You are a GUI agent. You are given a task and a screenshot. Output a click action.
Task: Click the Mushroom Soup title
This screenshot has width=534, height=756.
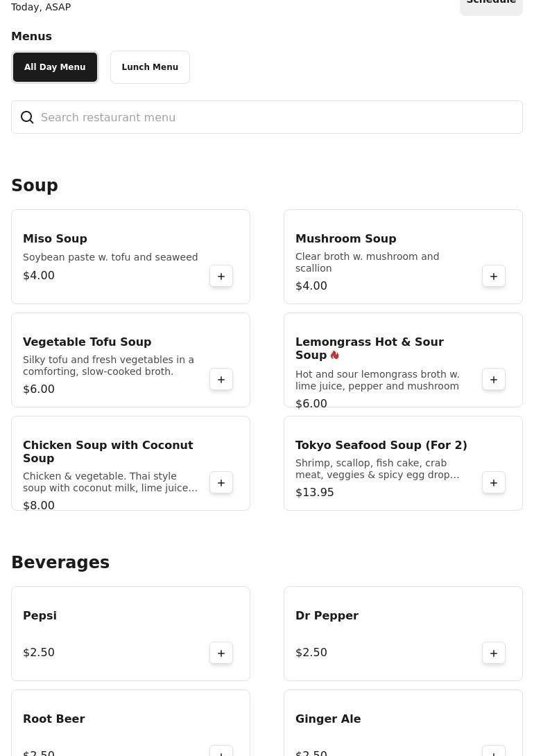(345, 239)
